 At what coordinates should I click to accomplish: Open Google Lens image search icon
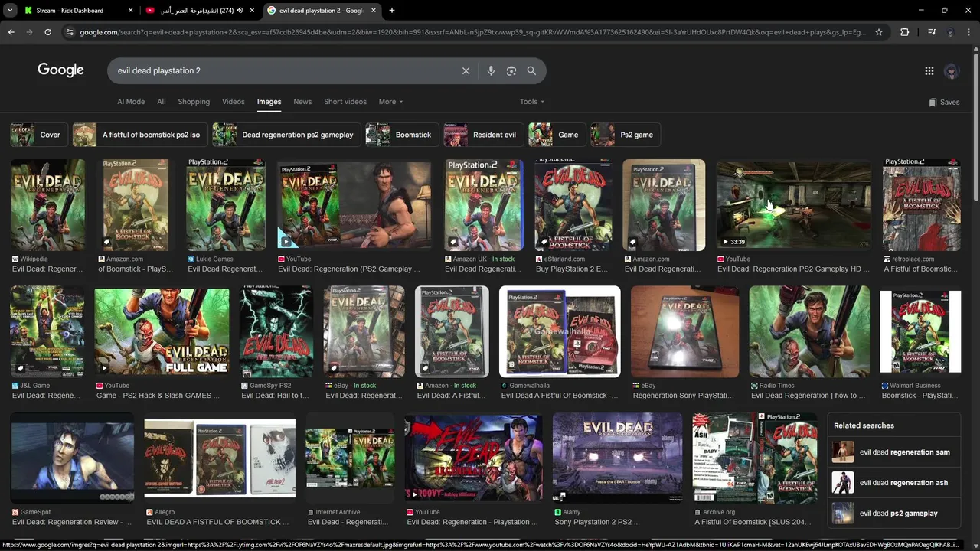(x=511, y=70)
